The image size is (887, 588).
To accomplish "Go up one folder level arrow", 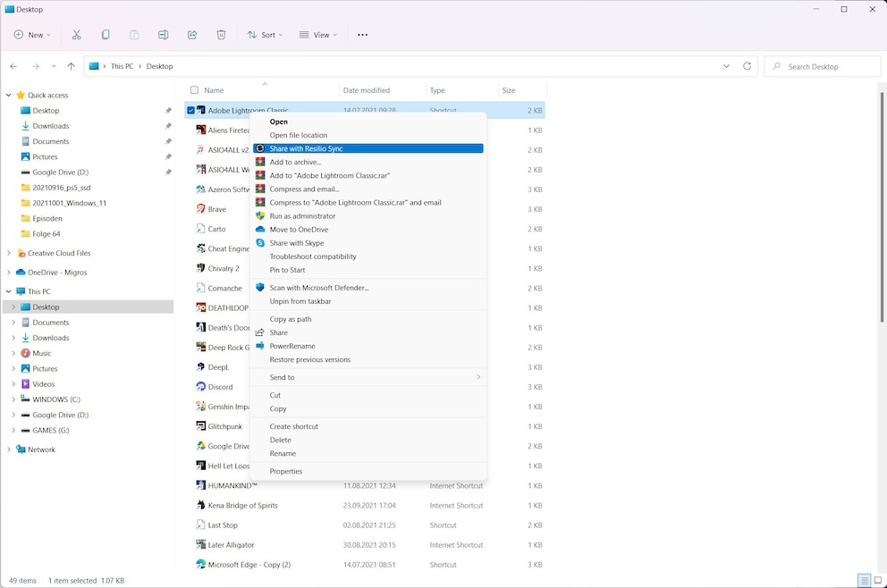I will [71, 66].
